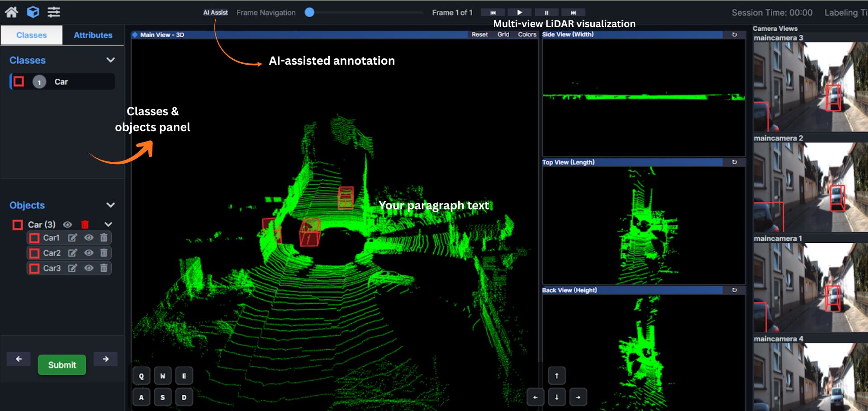The height and width of the screenshot is (411, 868).
Task: Toggle visibility of Car3 object
Action: click(89, 268)
